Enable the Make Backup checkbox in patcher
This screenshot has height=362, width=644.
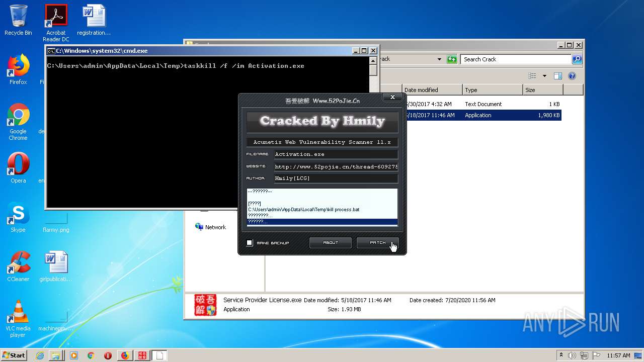(250, 243)
